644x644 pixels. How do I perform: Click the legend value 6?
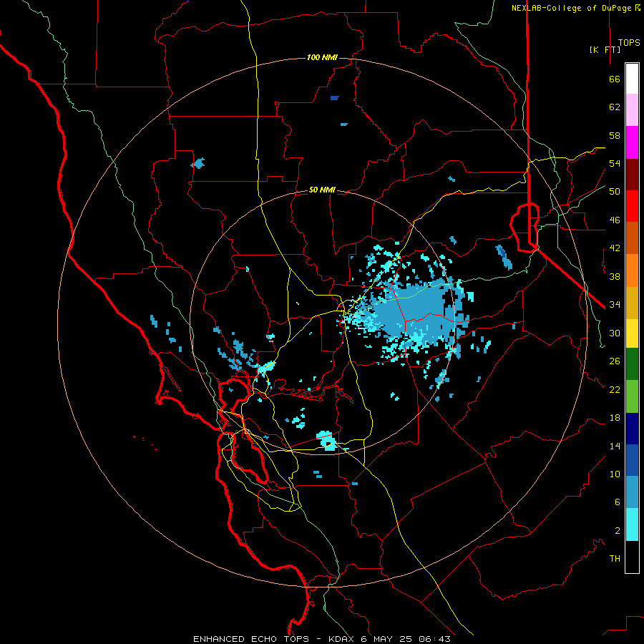(x=617, y=502)
